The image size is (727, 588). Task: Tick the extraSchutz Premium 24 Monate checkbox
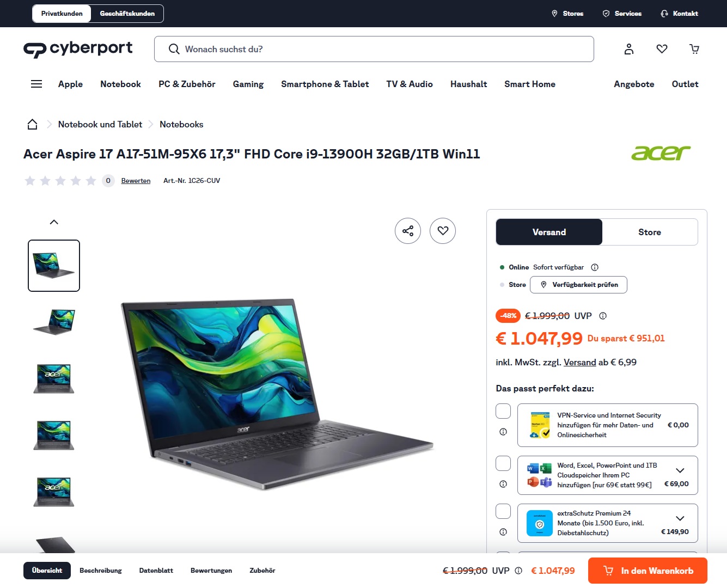tap(503, 511)
